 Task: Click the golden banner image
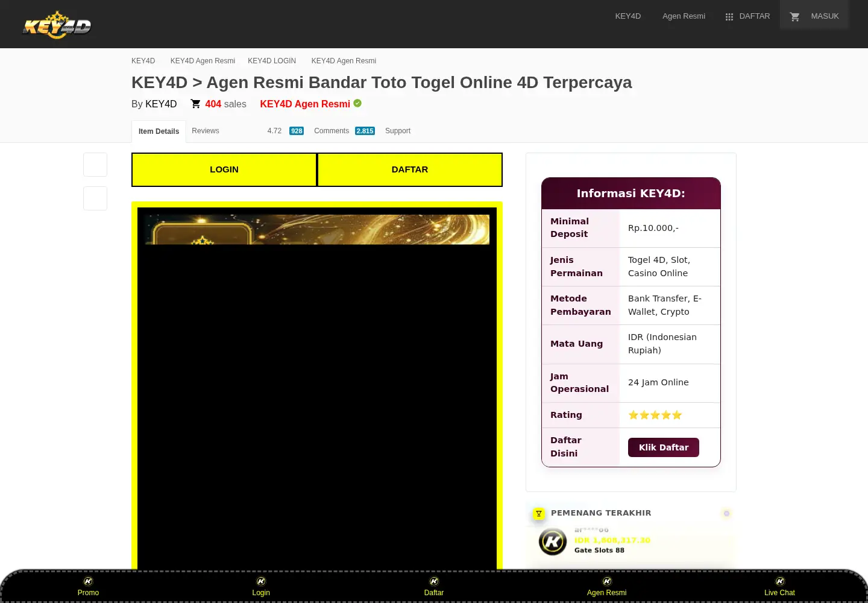tap(317, 229)
